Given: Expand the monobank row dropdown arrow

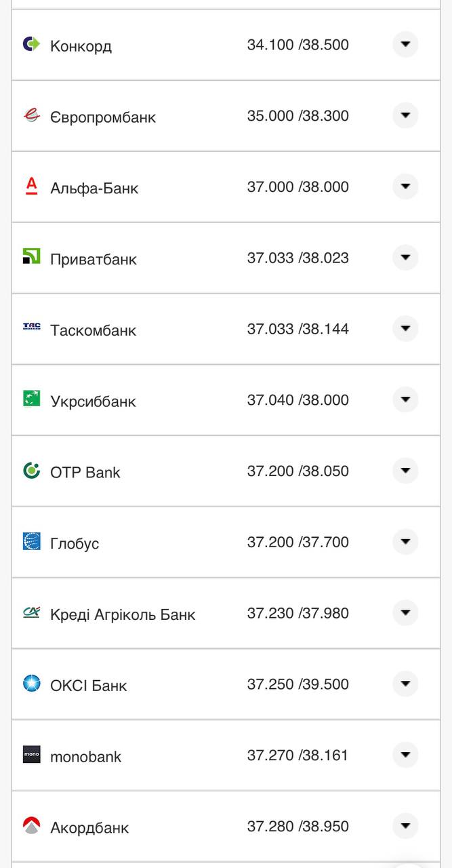Looking at the screenshot, I should [x=405, y=755].
